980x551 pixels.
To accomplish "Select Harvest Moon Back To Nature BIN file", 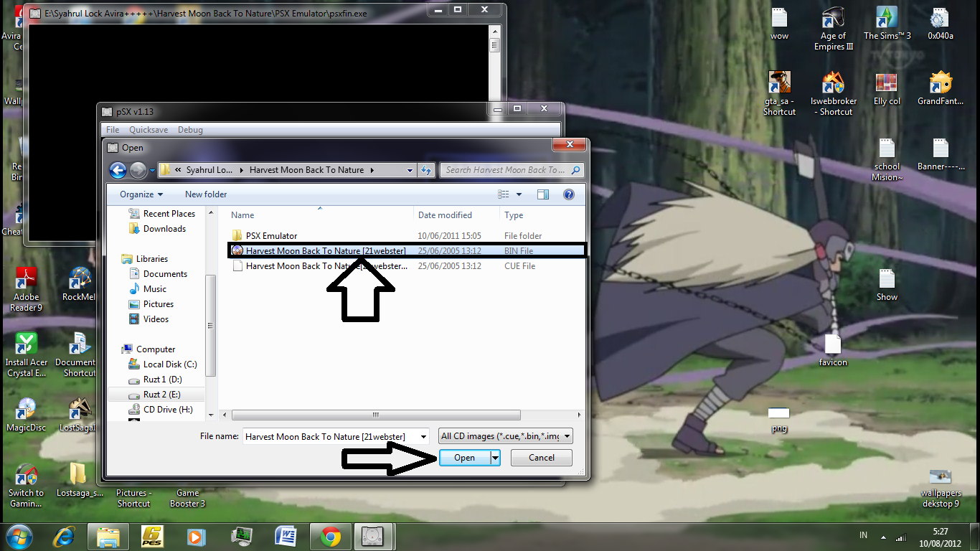I will coord(407,250).
